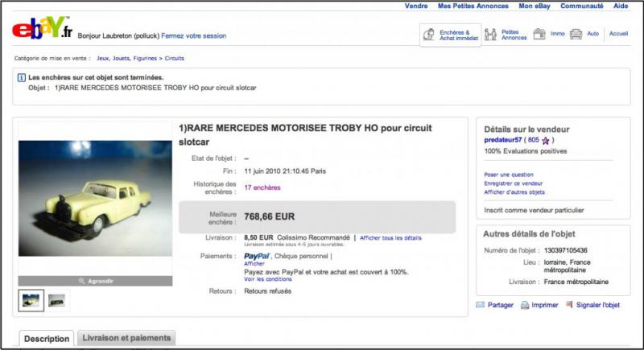Screen dimensions: 644x350
Task: Select the first selected photo thumbnail
Action: pos(31,301)
